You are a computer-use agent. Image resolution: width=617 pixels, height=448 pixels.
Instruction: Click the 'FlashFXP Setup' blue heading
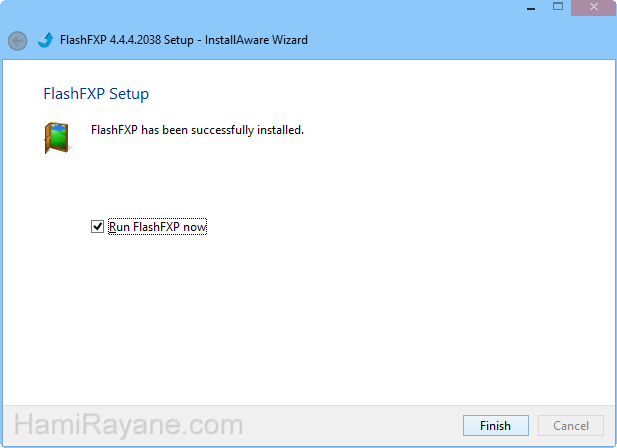(96, 94)
